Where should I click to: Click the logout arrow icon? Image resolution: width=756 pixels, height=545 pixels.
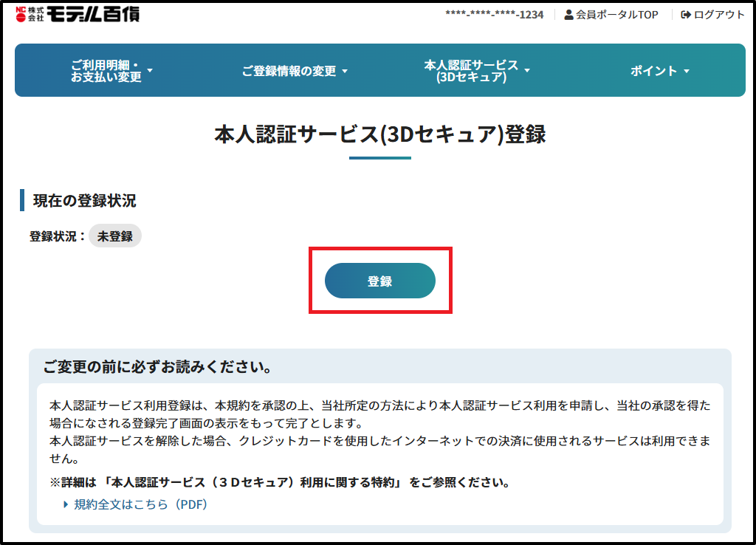686,15
